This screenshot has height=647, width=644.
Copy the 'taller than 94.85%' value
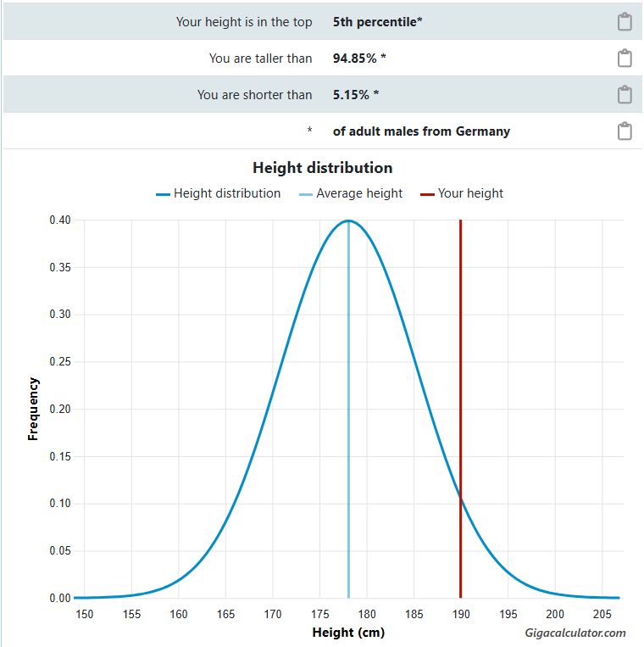pyautogui.click(x=625, y=59)
